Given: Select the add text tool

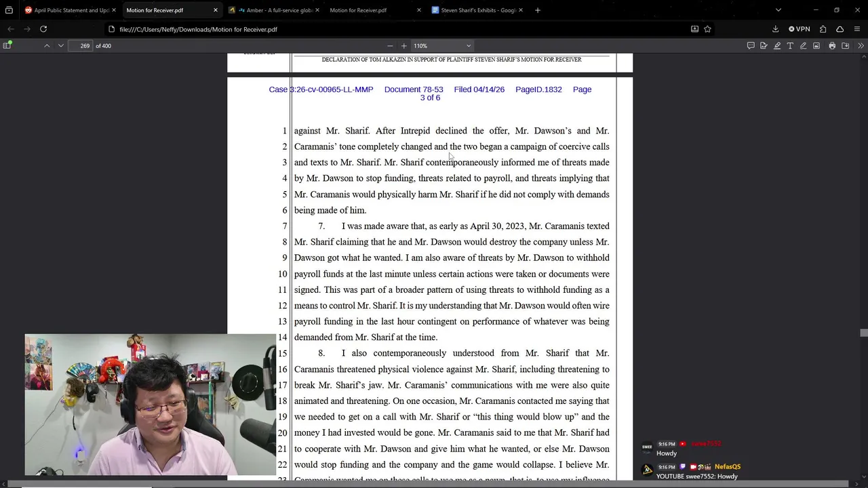Looking at the screenshot, I should [790, 45].
